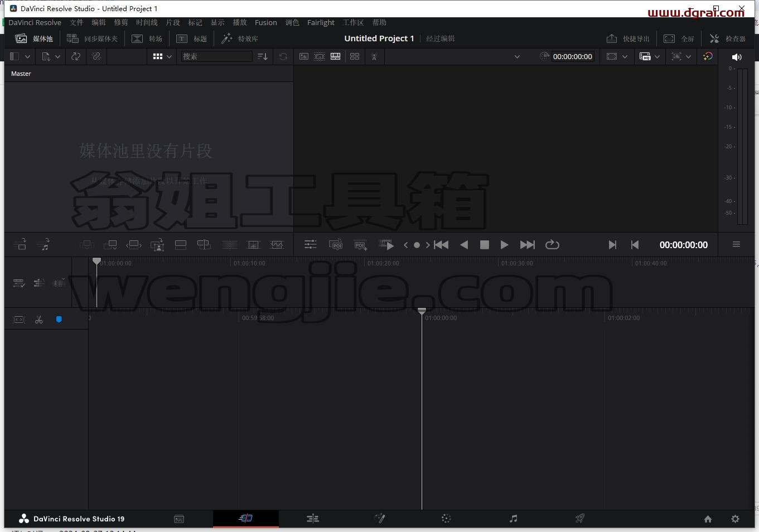Switch to the Media page tab
This screenshot has height=532, width=759.
(178, 519)
